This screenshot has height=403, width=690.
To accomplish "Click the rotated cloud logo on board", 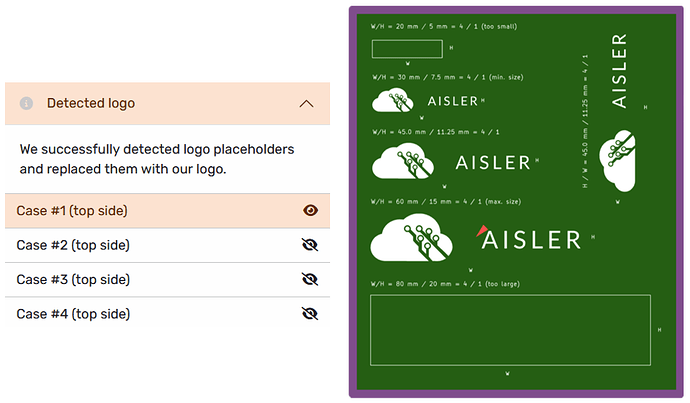I will (617, 161).
